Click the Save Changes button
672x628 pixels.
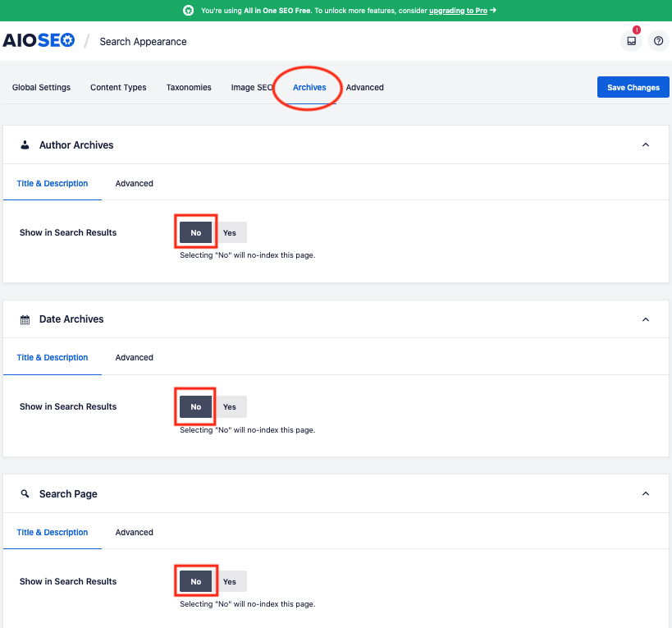click(x=633, y=88)
